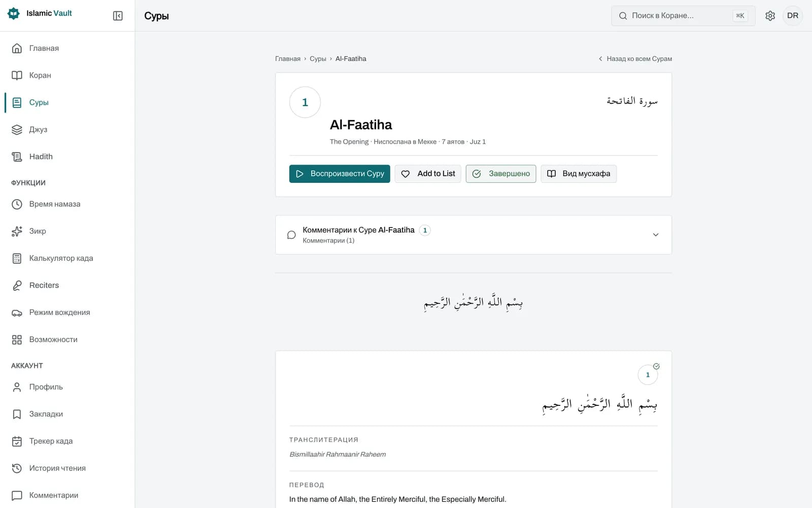Click the transliteration text Bismillaahir Rahmaanir Raheem
This screenshot has width=812, height=508.
point(337,455)
